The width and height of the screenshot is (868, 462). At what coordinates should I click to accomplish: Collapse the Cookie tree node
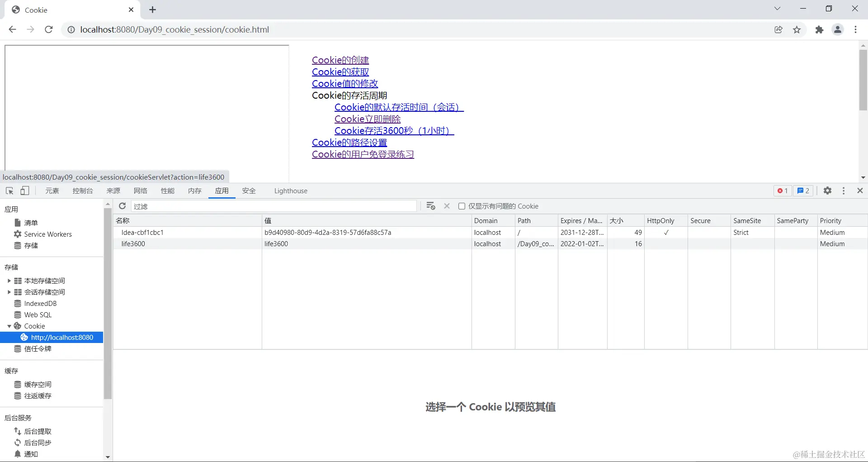pyautogui.click(x=9, y=326)
